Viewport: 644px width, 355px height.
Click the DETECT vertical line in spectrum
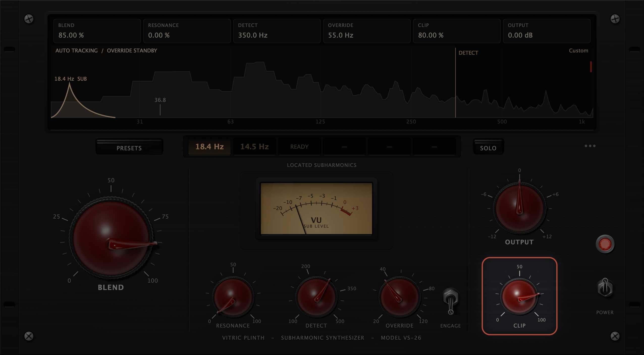tap(455, 83)
